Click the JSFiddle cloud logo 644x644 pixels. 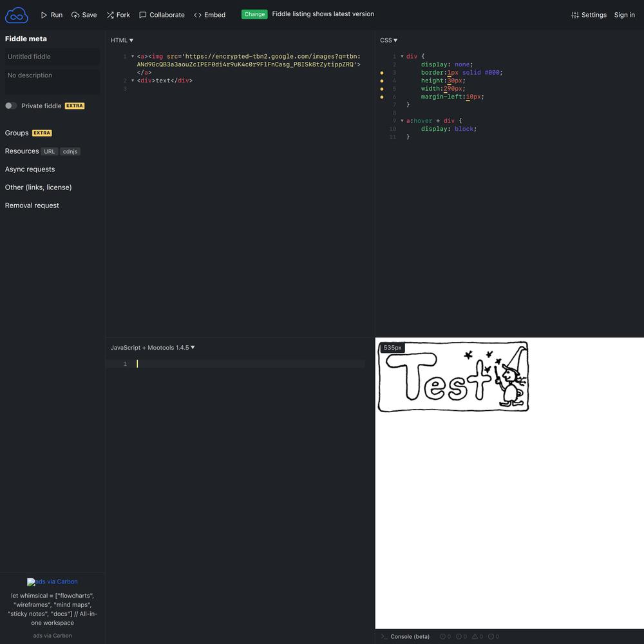click(x=17, y=15)
